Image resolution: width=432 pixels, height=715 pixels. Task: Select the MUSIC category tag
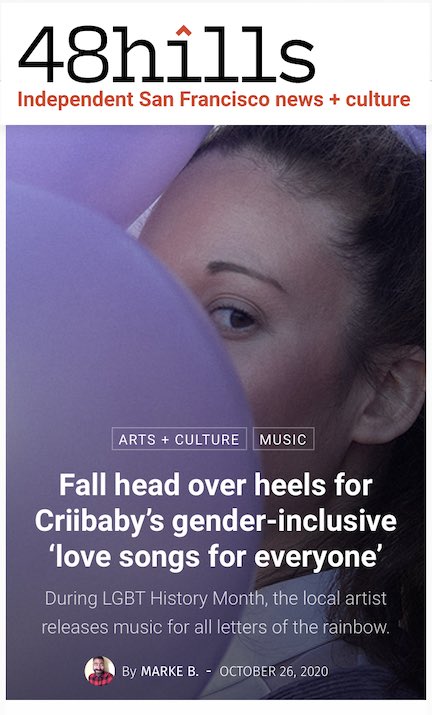[x=283, y=439]
